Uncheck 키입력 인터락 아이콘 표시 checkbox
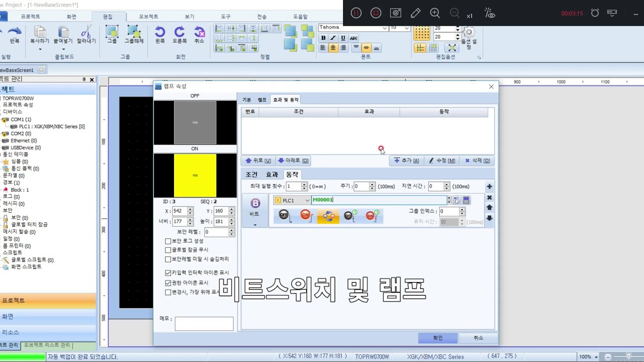Screen dimensions: 644x362 168,273
